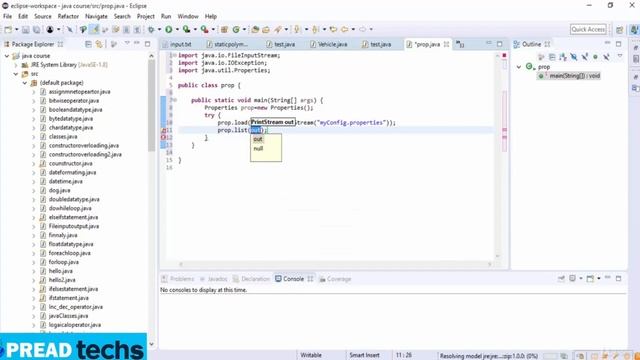Click Collapse All icon in Package Explorer
The height and width of the screenshot is (360, 640).
click(x=88, y=44)
